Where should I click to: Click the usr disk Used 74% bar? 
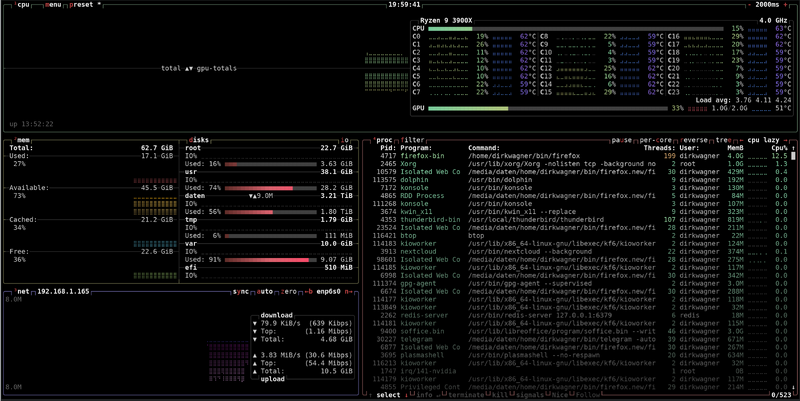pos(270,188)
